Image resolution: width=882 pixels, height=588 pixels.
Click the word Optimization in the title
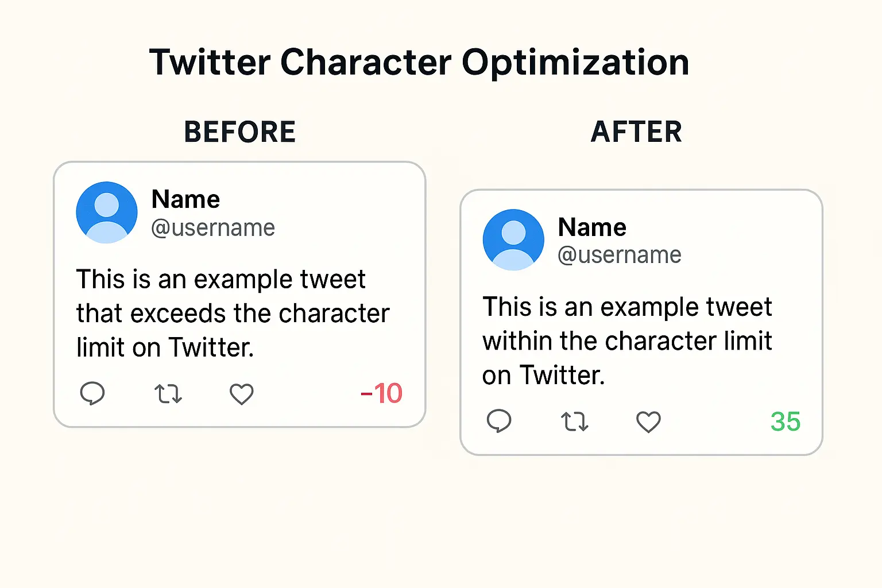[575, 62]
